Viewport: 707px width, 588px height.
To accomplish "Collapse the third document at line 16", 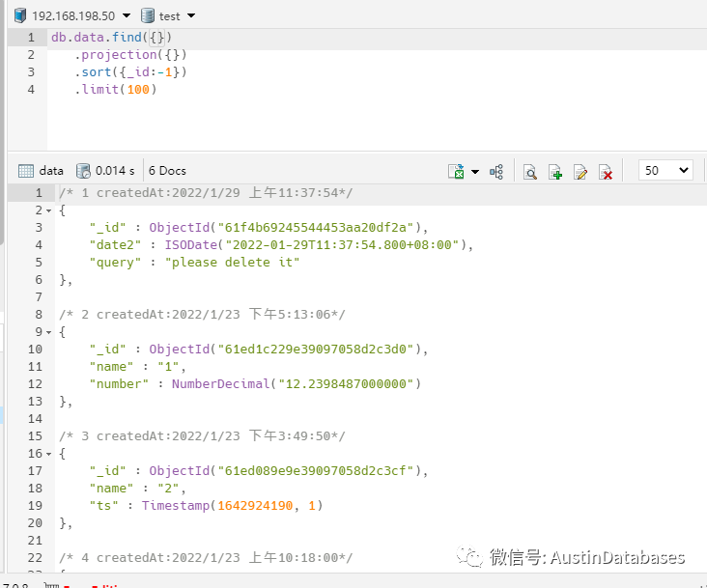I will coord(48,454).
